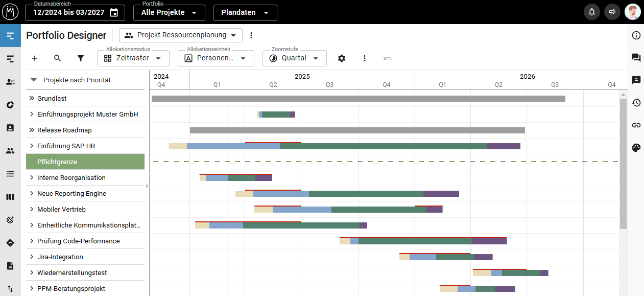Select the Portfolio Designer sidebar icon
Viewport: 644px width, 296px height.
click(x=10, y=36)
